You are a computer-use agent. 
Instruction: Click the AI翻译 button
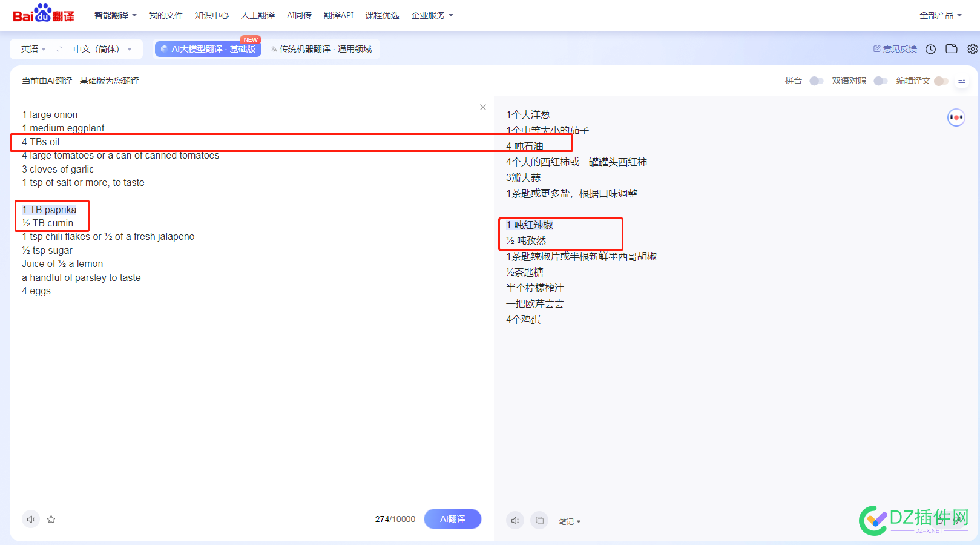[453, 519]
